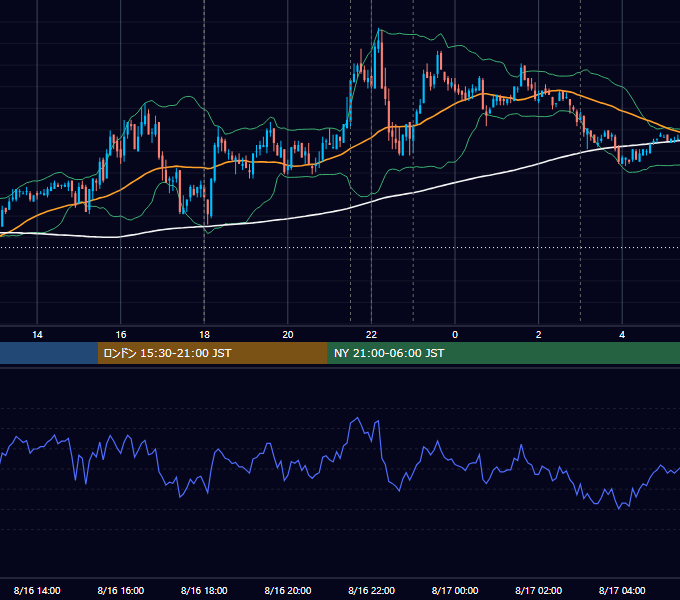
Task: Click the 8/16 20:00 date label
Action: [288, 590]
